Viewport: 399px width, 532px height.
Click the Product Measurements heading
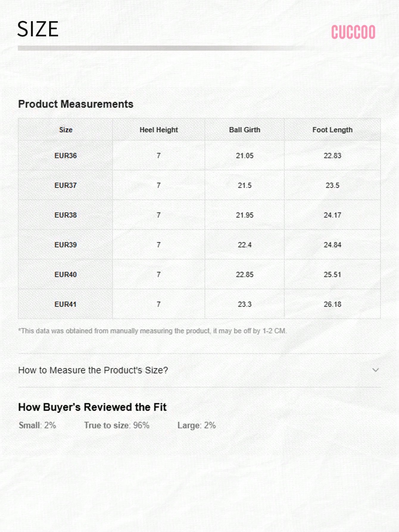coord(76,104)
